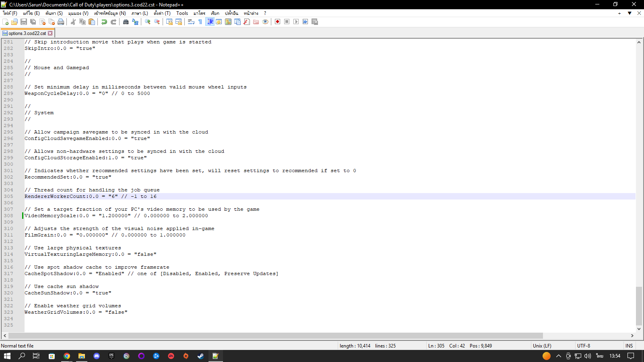Toggle word wrap
Viewport: 644px width, 362px height.
191,22
